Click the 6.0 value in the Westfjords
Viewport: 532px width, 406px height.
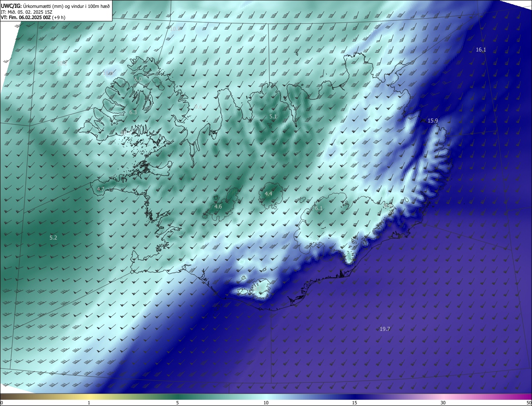pyautogui.click(x=138, y=79)
